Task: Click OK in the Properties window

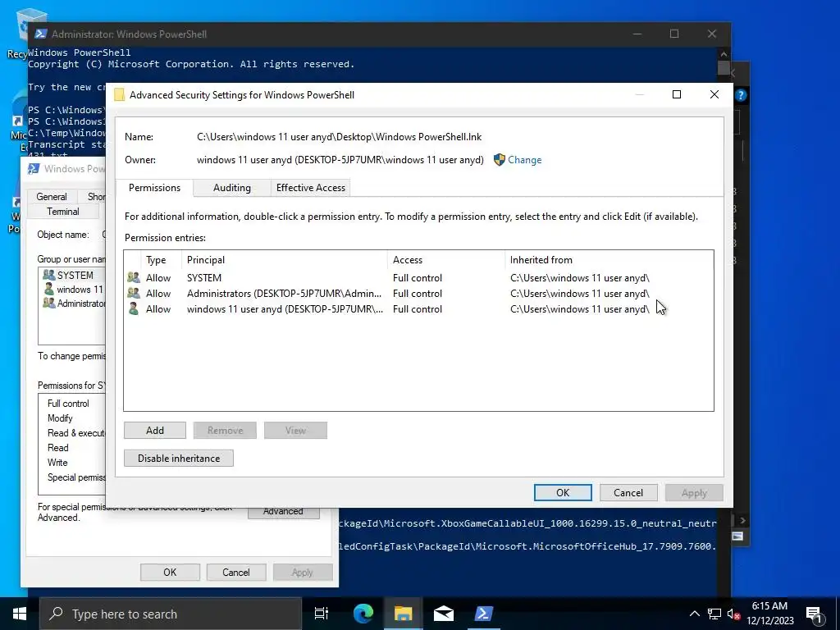Action: click(170, 572)
